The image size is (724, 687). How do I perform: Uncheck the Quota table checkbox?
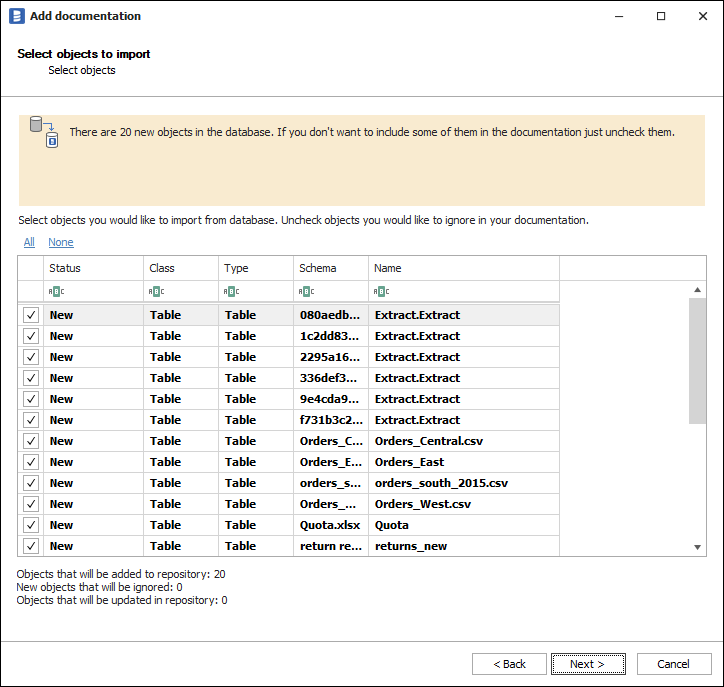(x=31, y=525)
